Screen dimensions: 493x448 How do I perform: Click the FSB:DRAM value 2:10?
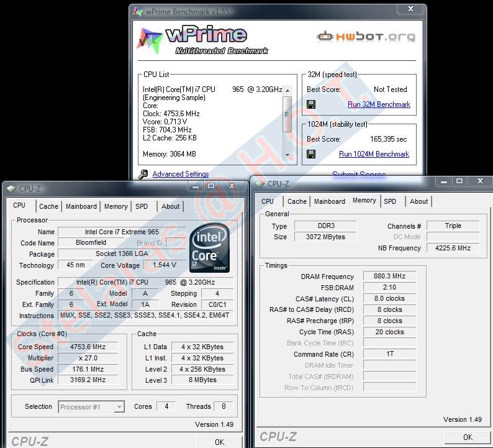[x=389, y=287]
